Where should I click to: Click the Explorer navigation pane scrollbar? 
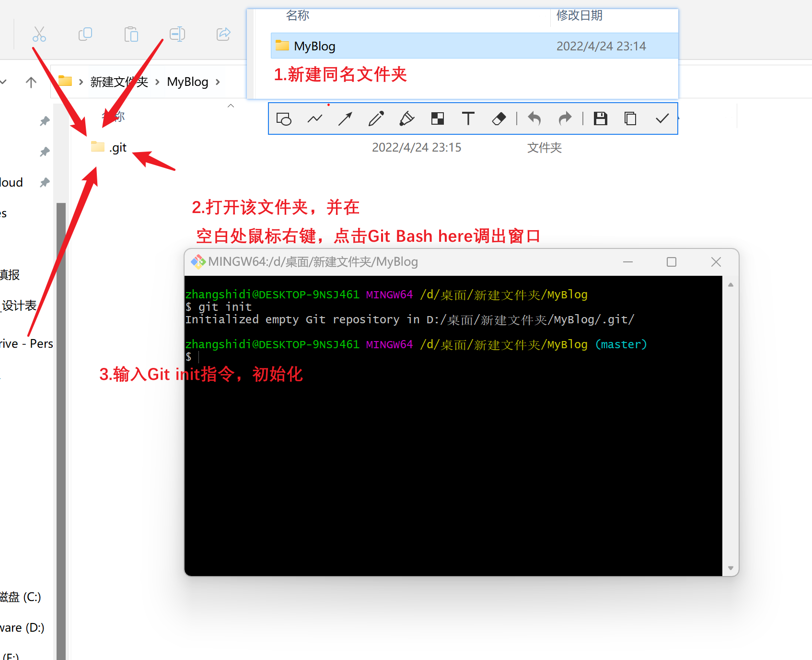point(61,431)
